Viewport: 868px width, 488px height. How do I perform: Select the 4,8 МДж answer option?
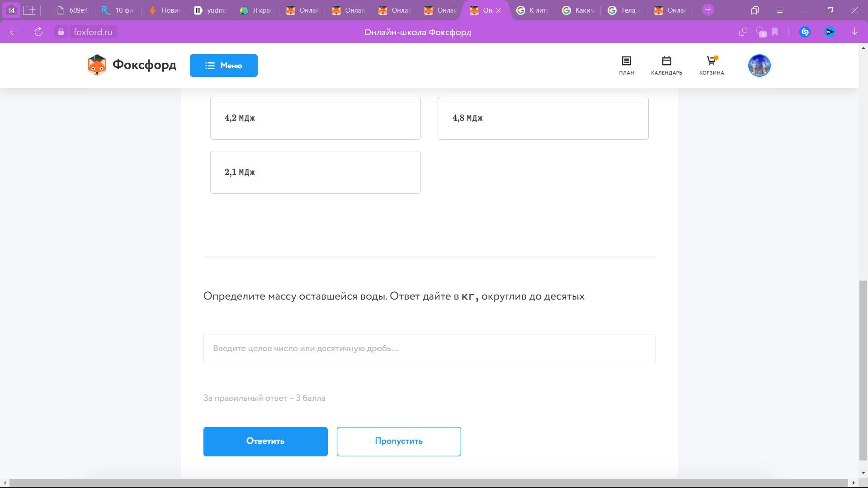point(542,118)
